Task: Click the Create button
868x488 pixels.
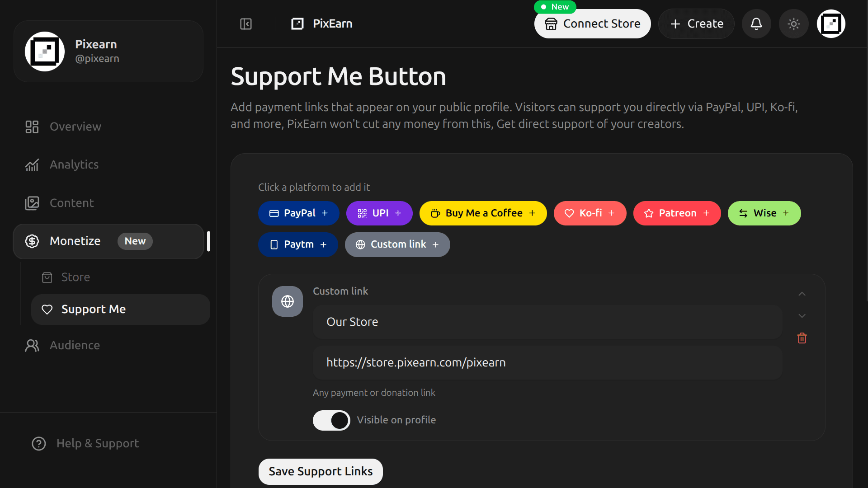Action: tap(696, 24)
